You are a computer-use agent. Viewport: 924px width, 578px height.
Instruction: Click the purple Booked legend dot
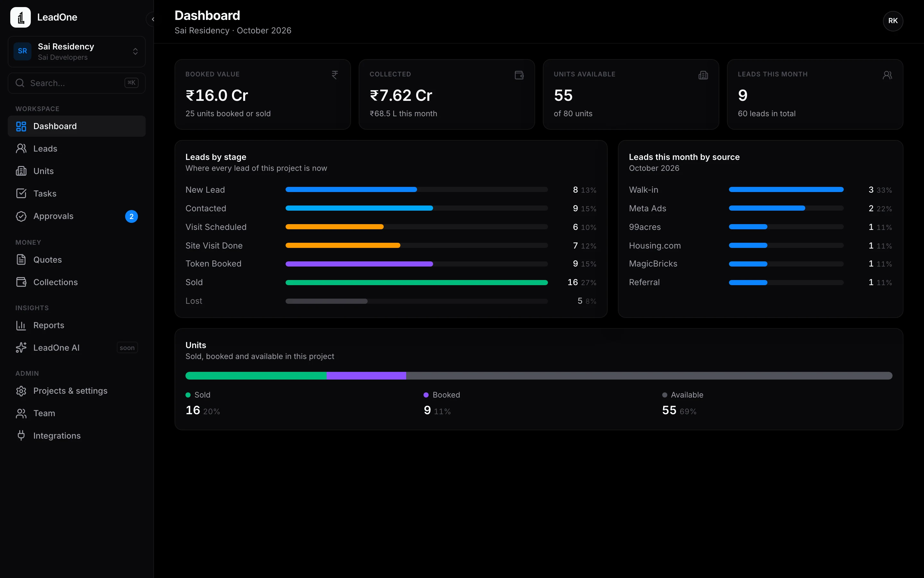click(426, 395)
